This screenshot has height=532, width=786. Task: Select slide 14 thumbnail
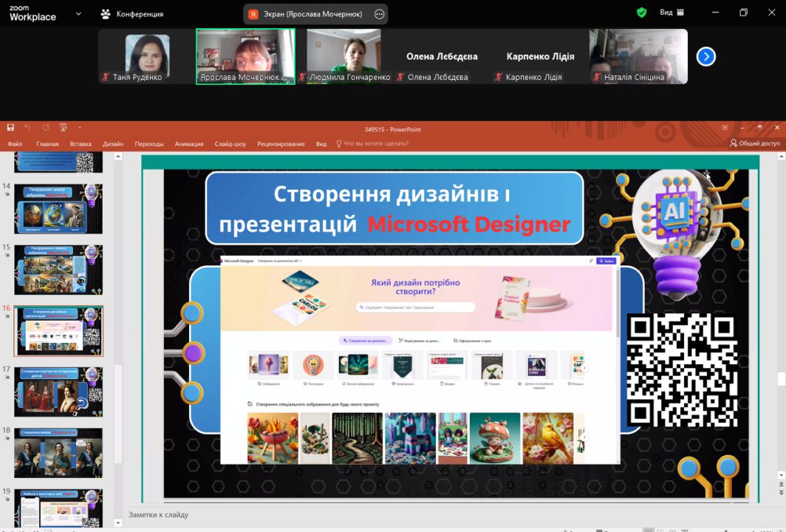[x=58, y=208]
